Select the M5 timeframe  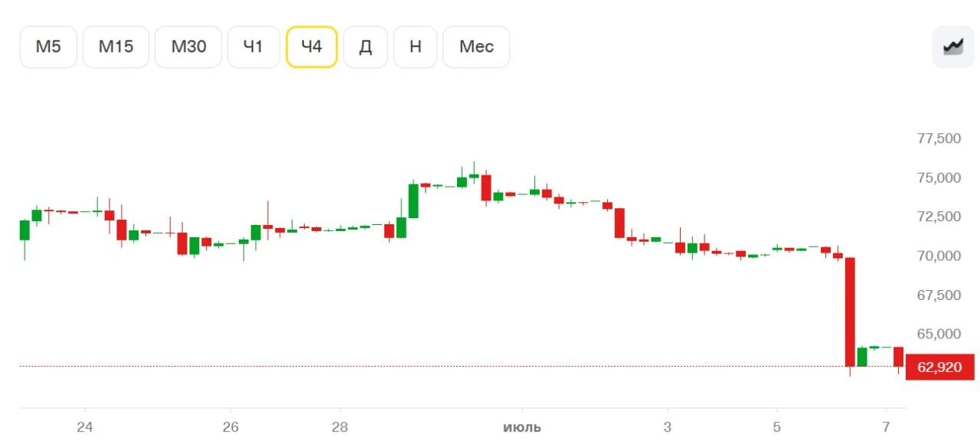(48, 47)
